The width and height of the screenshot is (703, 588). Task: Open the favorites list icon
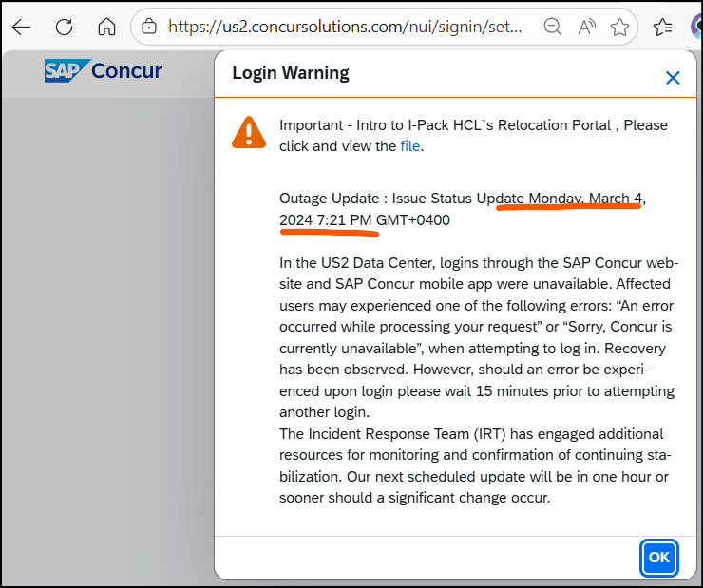point(663,27)
